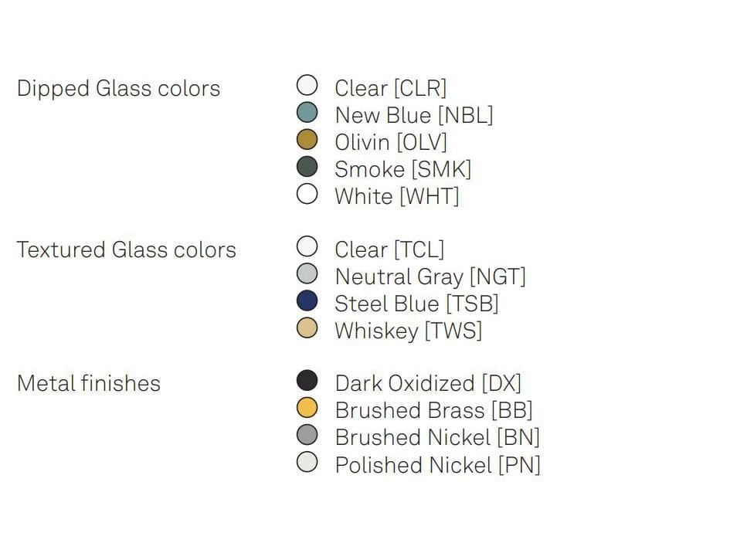The image size is (747, 560).
Task: Select the Brushed Brass finish circle
Action: 307,408
